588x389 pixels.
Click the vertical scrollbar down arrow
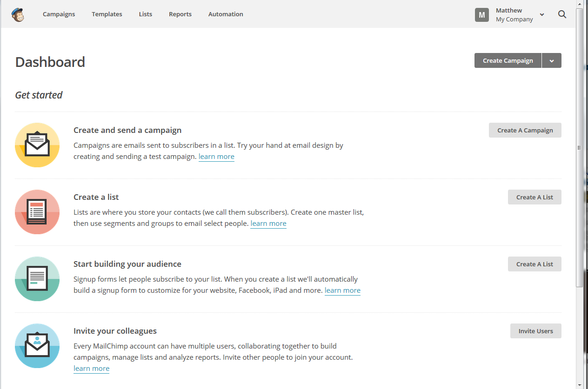[x=579, y=384]
